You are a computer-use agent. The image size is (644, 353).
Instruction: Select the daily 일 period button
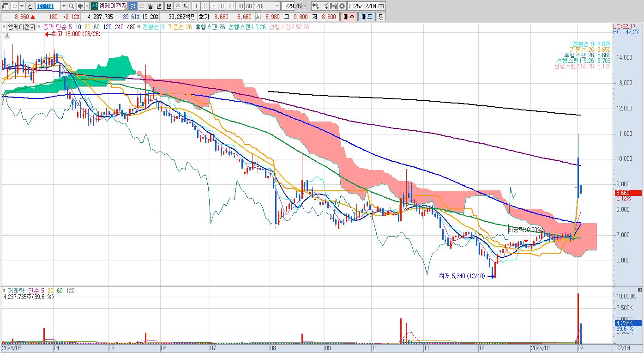coord(132,6)
